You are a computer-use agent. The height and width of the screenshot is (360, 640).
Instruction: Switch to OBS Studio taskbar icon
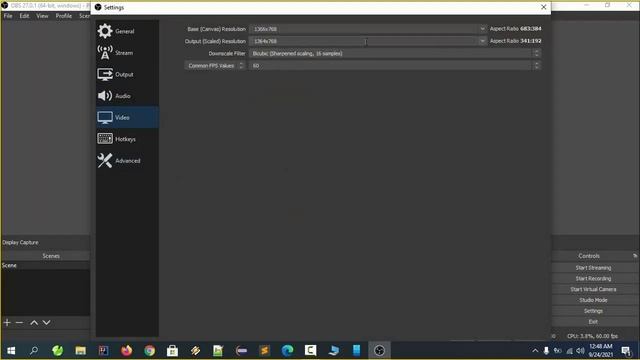379,351
